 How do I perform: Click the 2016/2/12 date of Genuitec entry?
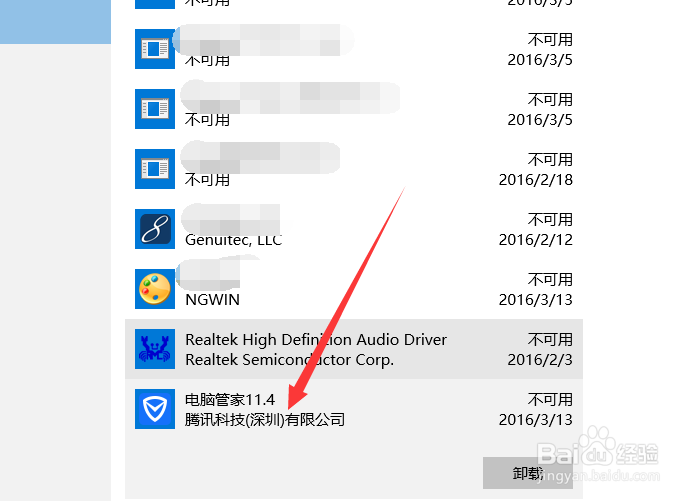click(x=536, y=240)
